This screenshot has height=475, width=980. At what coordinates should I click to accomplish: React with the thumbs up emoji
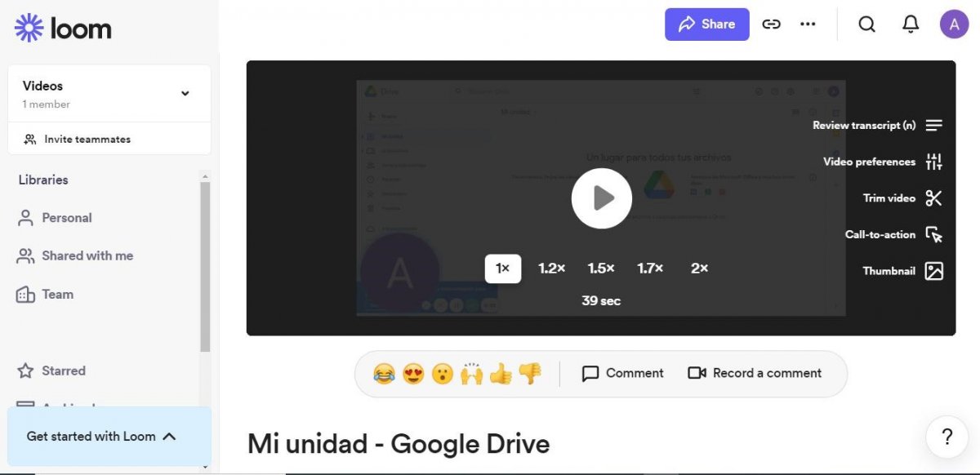click(501, 374)
